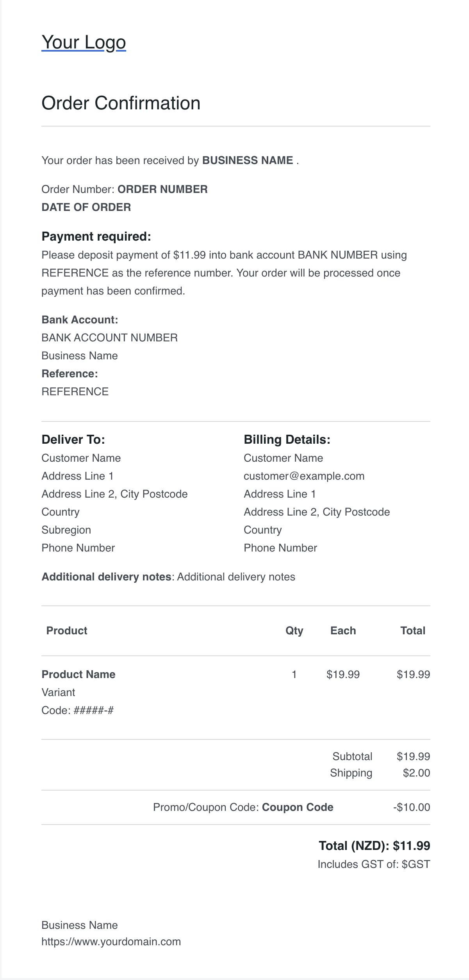Image resolution: width=469 pixels, height=980 pixels.
Task: Click the Order Confirmation heading
Action: point(121,103)
